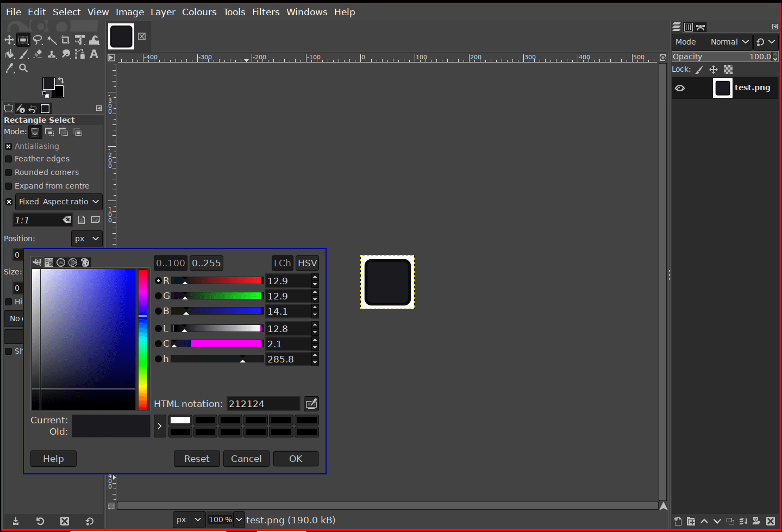The width and height of the screenshot is (782, 532).
Task: Set selection mode to Add to selection
Action: click(49, 132)
